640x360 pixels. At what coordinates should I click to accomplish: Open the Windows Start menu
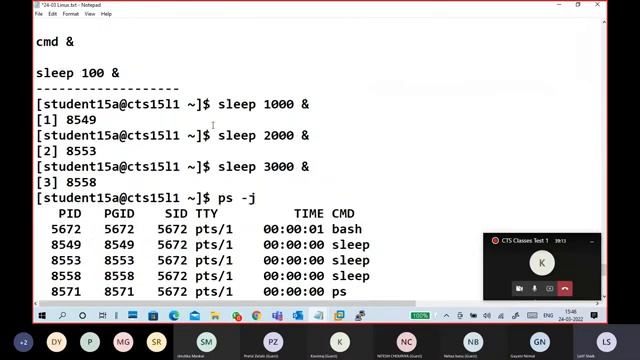(42, 316)
